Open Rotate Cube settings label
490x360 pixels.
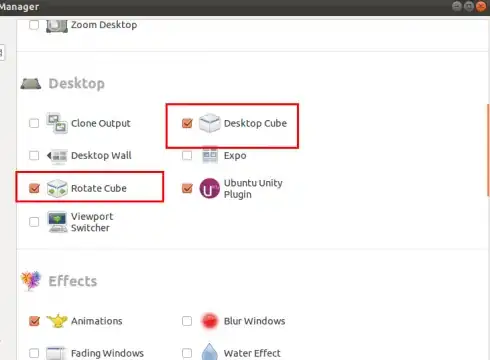[x=99, y=189]
